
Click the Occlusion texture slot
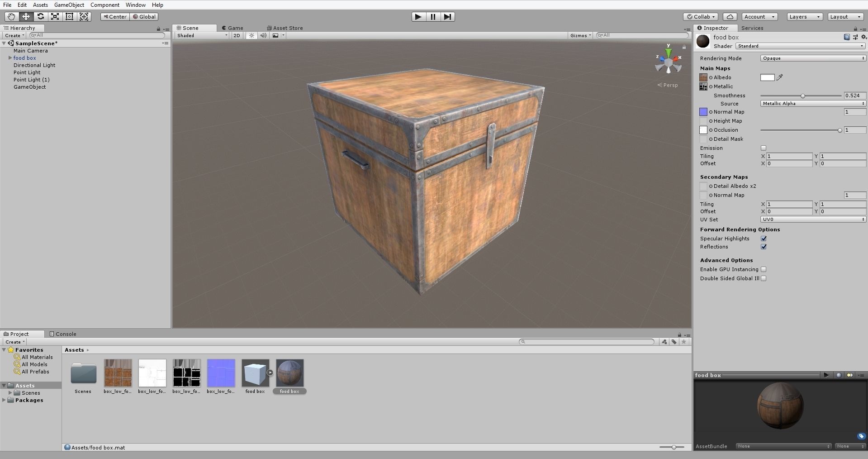point(703,130)
